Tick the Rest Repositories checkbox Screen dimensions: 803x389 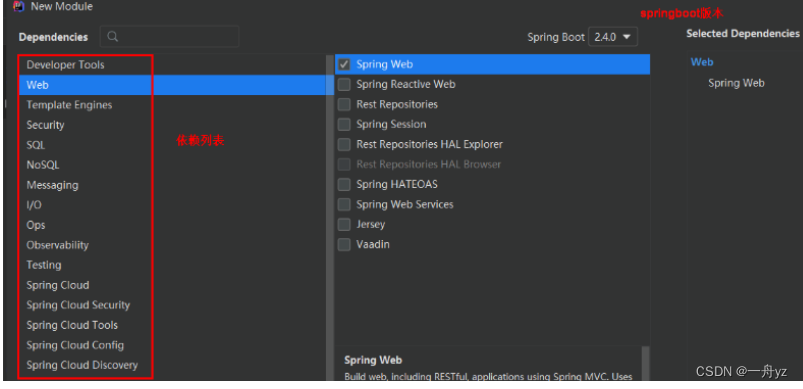344,104
